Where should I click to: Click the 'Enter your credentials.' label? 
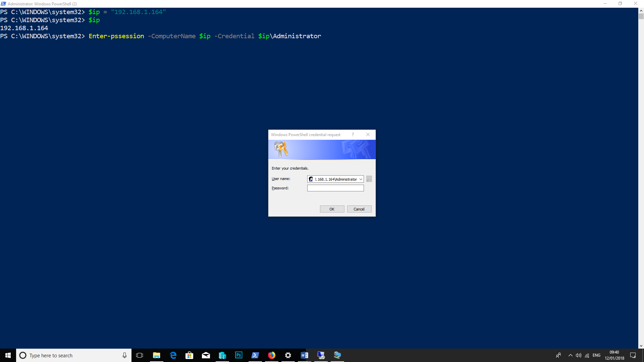(x=290, y=168)
